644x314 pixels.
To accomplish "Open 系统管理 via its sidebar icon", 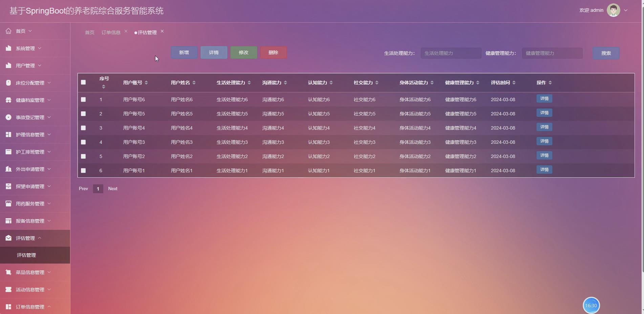I will coord(8,48).
